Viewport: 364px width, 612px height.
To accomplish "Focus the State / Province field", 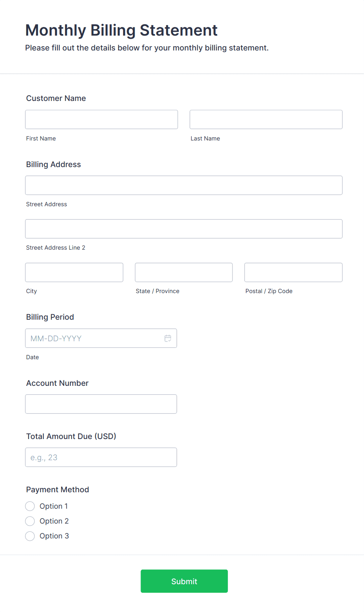I will (x=184, y=272).
